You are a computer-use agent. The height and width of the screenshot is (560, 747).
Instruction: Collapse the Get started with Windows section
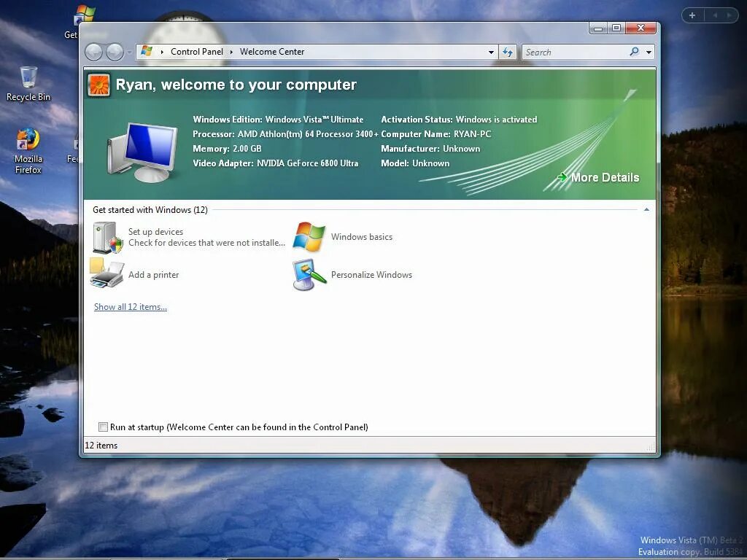tap(646, 209)
